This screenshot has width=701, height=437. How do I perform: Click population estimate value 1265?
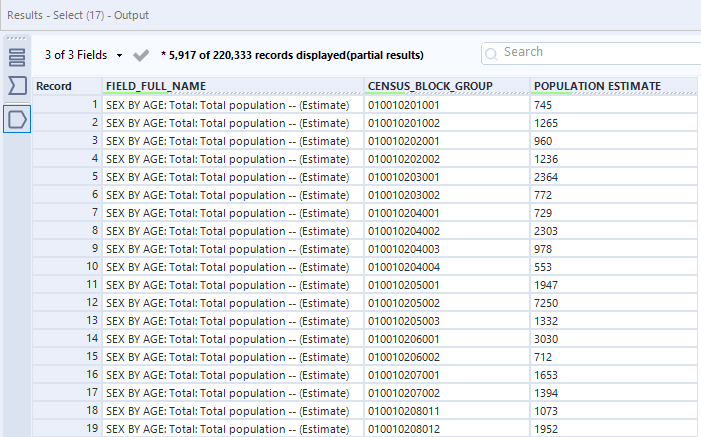click(546, 123)
